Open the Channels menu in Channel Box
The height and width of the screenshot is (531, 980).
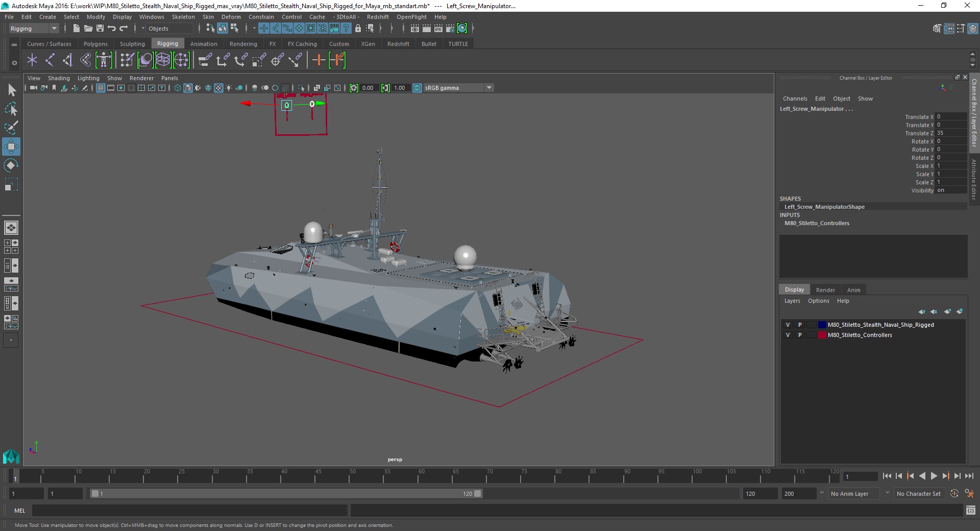795,99
